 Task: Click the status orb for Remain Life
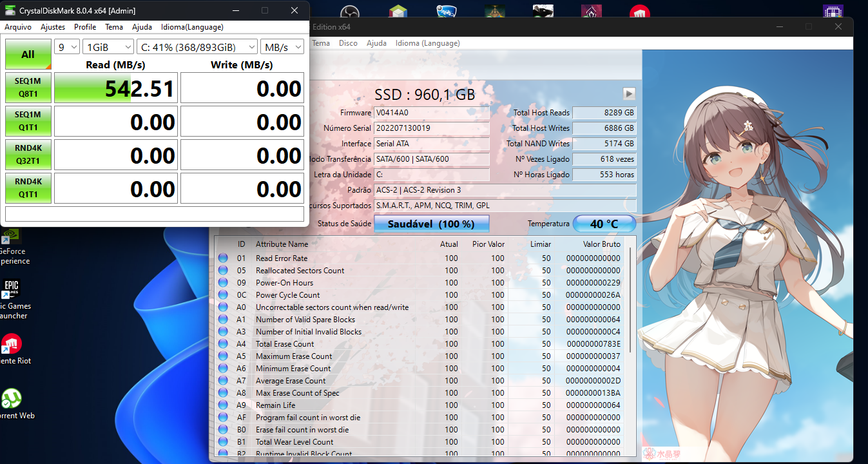point(223,405)
